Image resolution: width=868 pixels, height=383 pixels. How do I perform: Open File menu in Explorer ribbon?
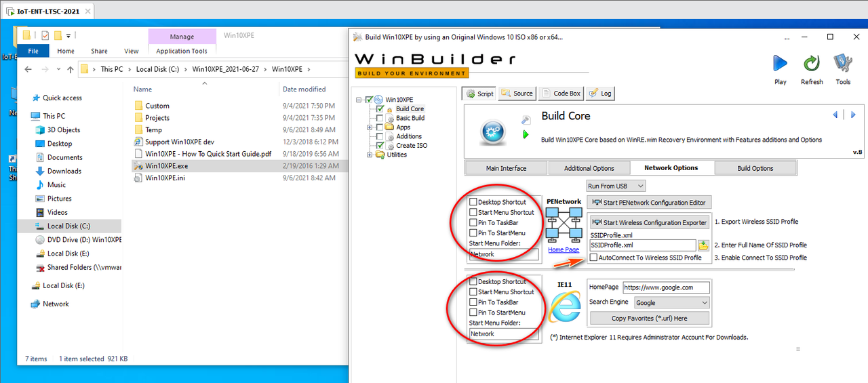(33, 51)
